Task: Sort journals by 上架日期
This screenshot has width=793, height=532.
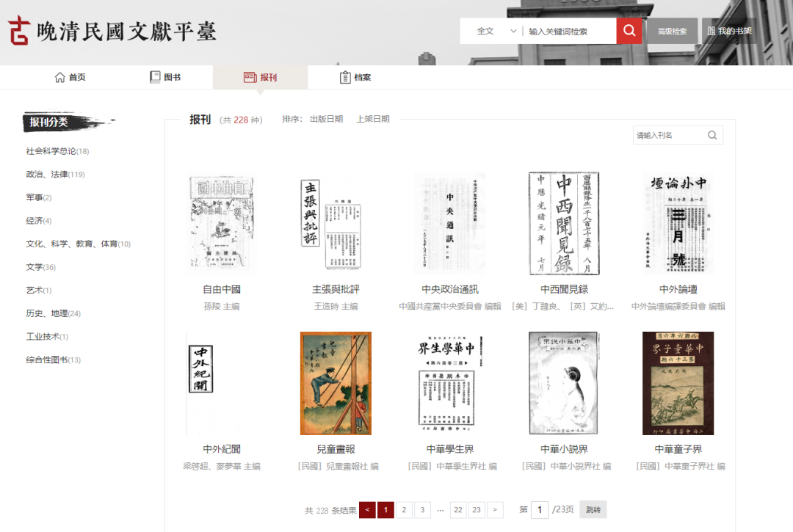Action: (373, 119)
